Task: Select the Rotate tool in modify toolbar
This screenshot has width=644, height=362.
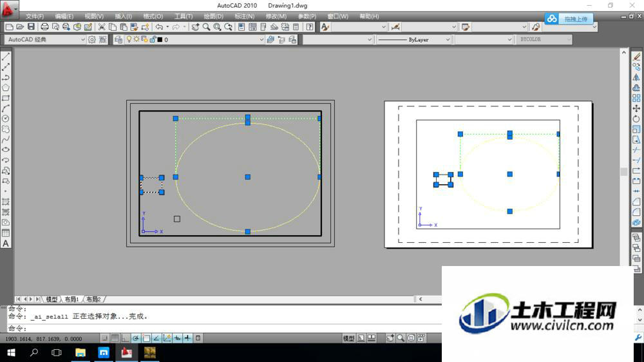Action: (x=636, y=119)
